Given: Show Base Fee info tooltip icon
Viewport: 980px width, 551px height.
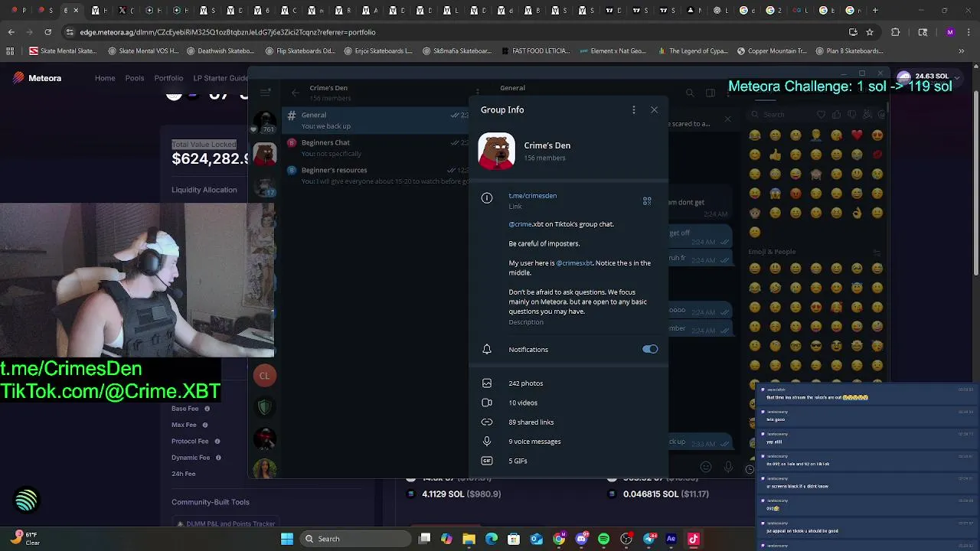Looking at the screenshot, I should (x=207, y=409).
